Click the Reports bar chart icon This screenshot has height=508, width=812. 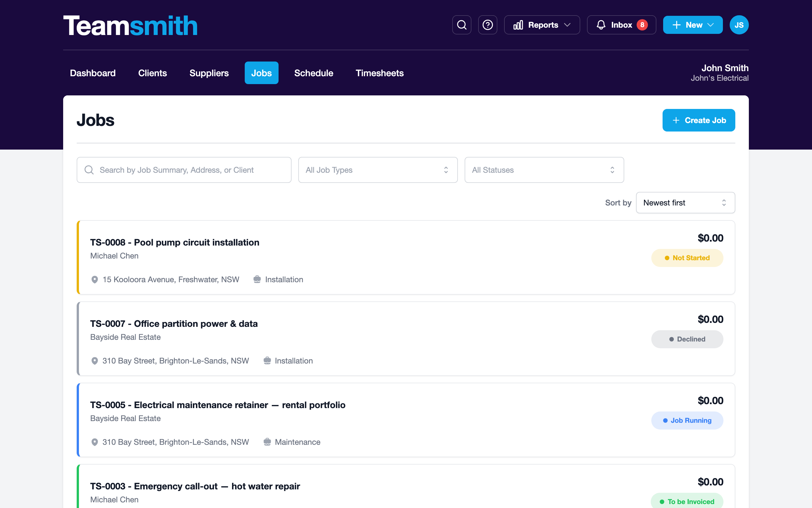coord(518,25)
